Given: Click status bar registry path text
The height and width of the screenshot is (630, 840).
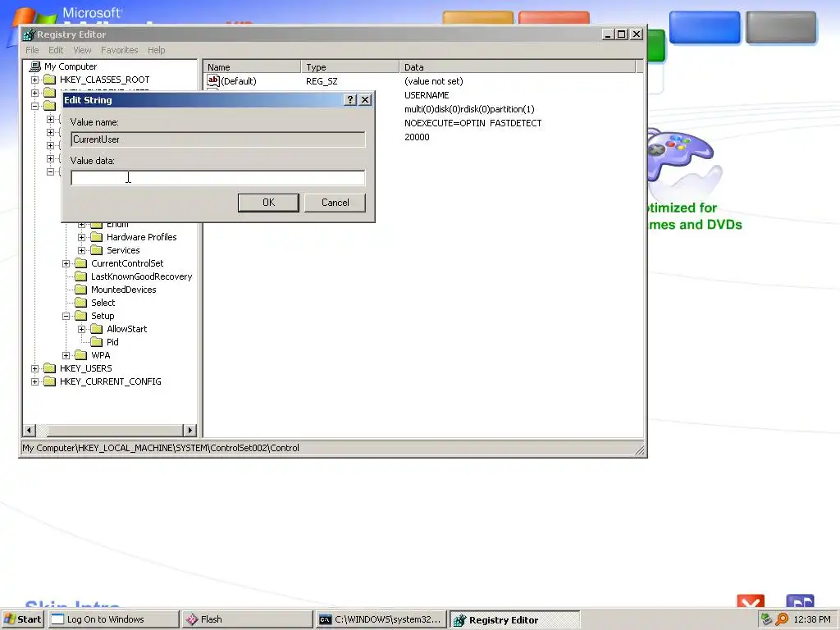Looking at the screenshot, I should (x=161, y=448).
